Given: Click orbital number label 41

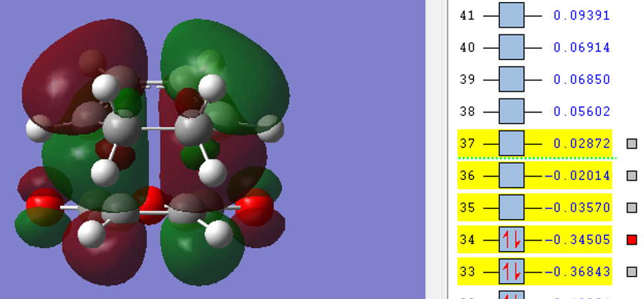Looking at the screenshot, I should tap(468, 15).
